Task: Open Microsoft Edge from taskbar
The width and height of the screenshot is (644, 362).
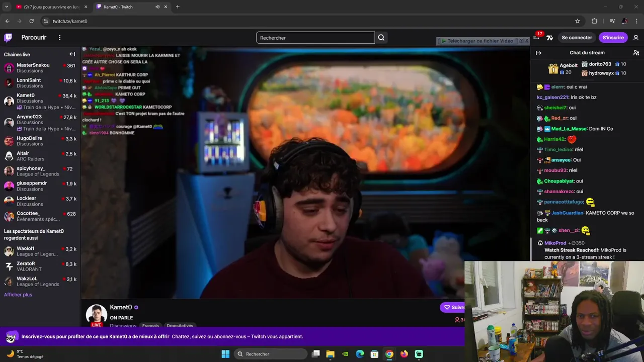Action: coord(360,354)
